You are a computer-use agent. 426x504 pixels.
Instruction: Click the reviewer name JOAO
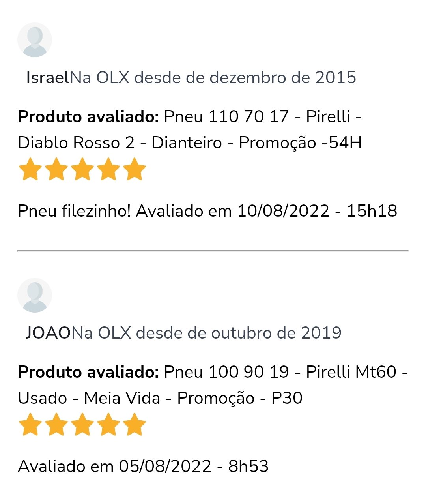coord(48,333)
